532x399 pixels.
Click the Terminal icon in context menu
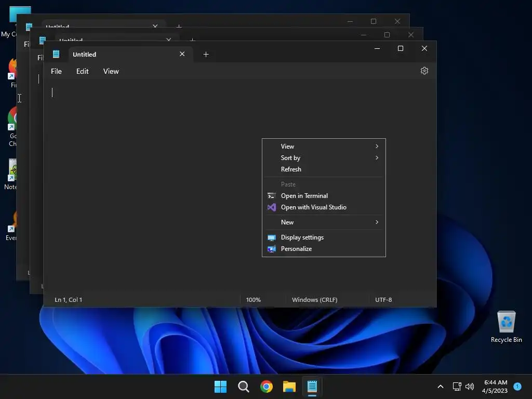point(271,196)
